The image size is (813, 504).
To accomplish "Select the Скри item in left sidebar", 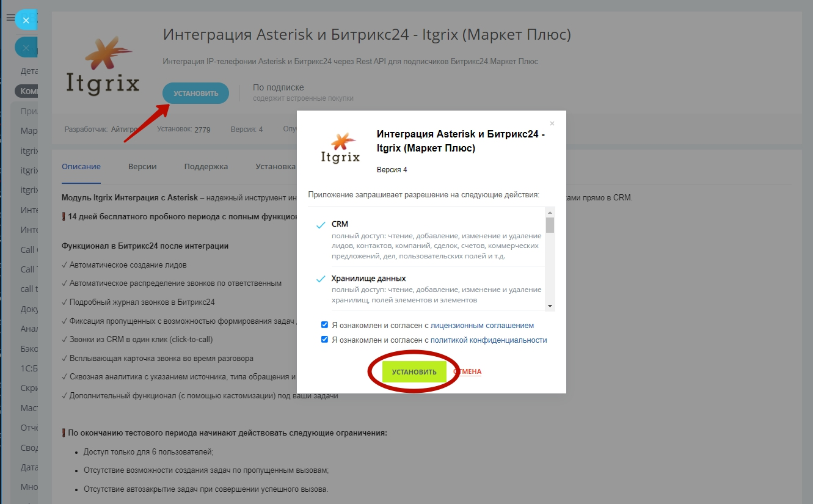I will (29, 389).
